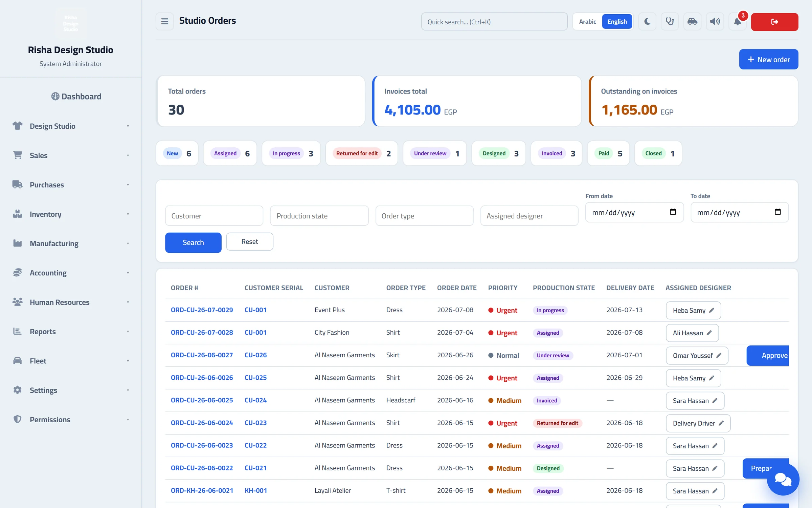
Task: Click the stethoscope diagnostics icon
Action: coord(670,22)
